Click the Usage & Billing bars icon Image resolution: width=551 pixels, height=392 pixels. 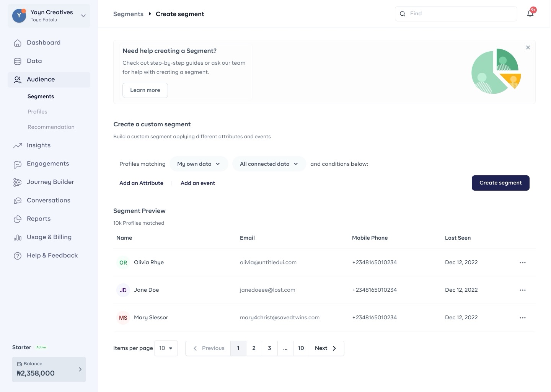(18, 237)
